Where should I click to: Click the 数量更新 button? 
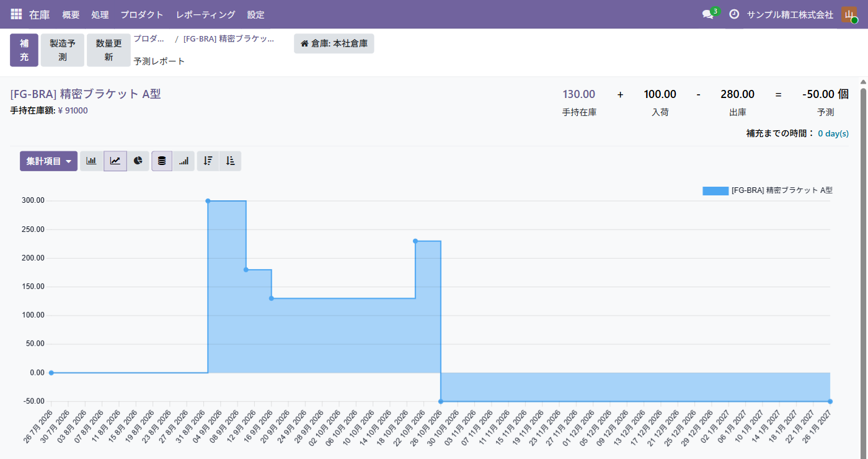[108, 50]
